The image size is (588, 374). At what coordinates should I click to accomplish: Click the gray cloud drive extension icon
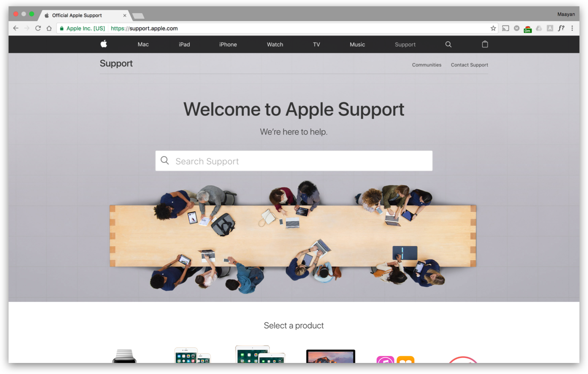[539, 28]
